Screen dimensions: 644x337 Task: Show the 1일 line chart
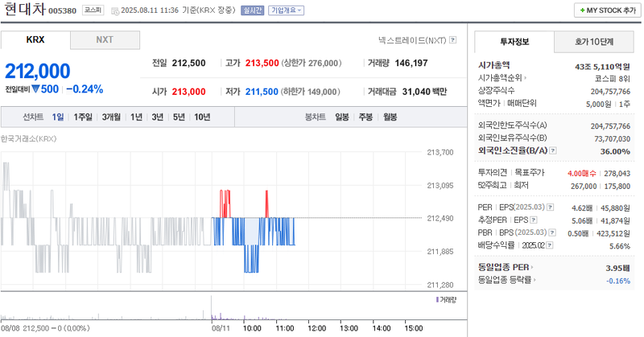coord(58,117)
